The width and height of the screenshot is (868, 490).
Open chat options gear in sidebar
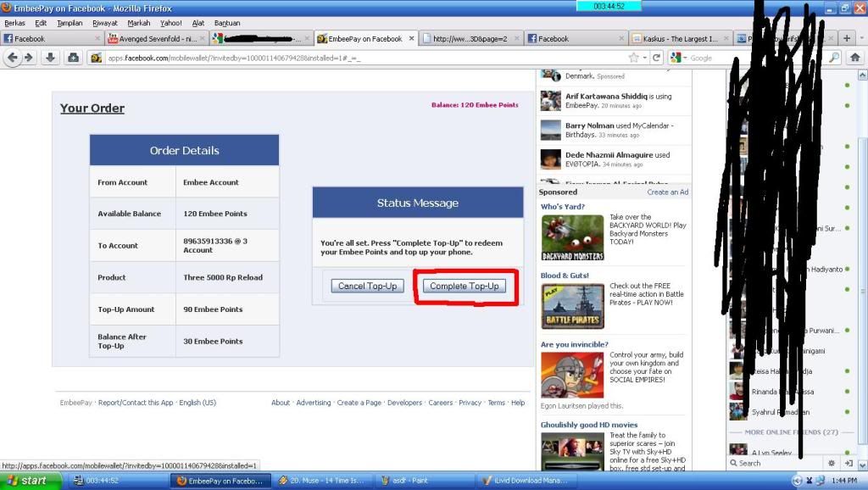pyautogui.click(x=831, y=463)
